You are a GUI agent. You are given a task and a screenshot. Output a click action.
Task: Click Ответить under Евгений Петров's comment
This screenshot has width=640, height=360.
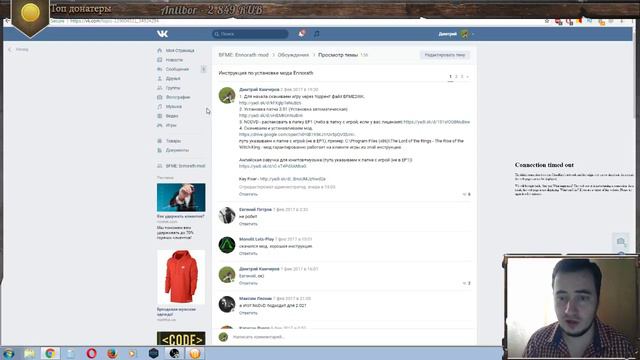tap(248, 224)
